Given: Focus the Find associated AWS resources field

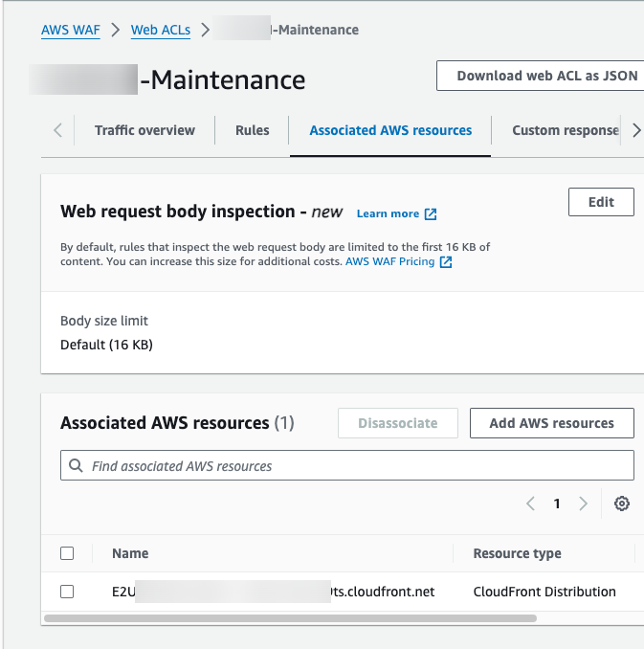Looking at the screenshot, I should [354, 466].
